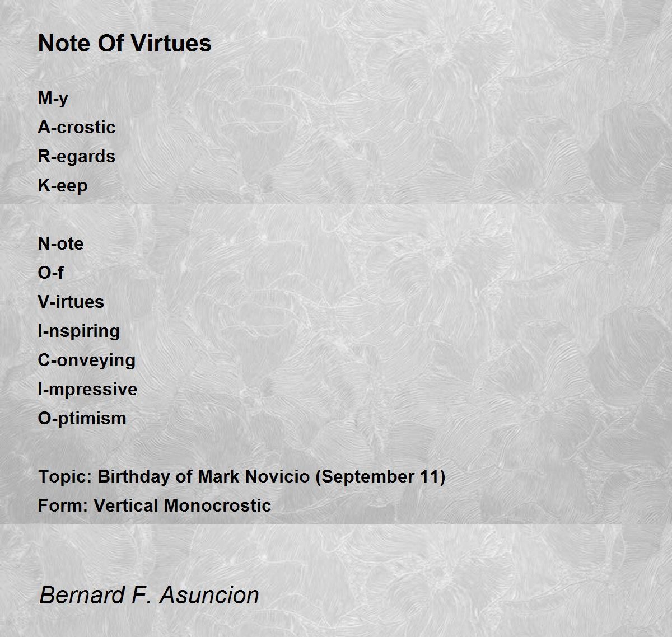
Task: Click the line V-irtues
Action: point(71,302)
